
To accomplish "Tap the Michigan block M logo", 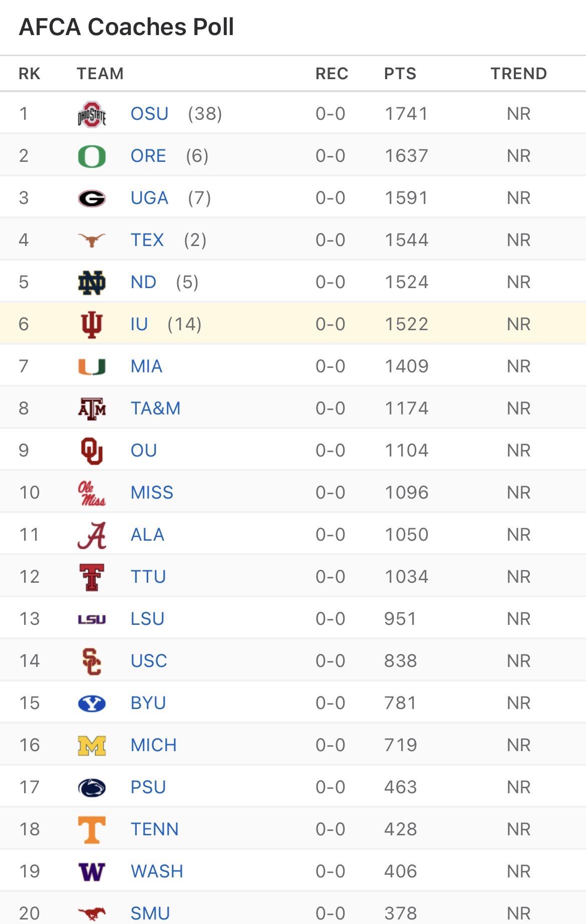I will click(92, 746).
